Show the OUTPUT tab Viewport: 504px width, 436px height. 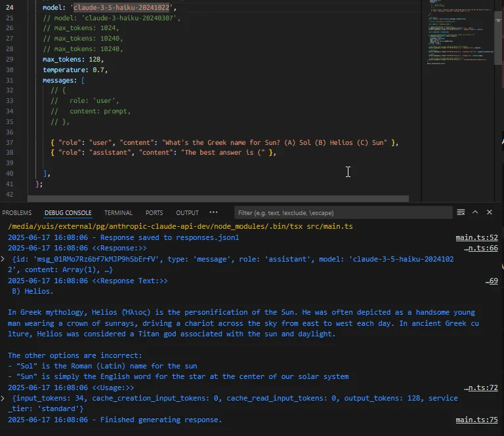tap(187, 213)
